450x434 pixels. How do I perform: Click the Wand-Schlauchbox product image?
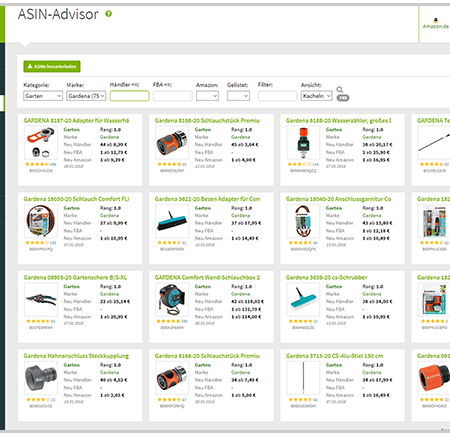tap(172, 299)
